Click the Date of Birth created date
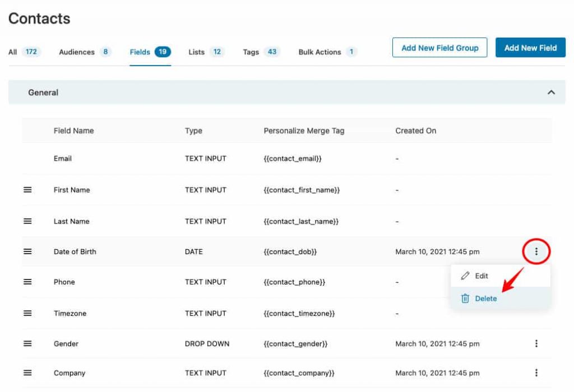Screen dimensions: 574x392 point(437,251)
